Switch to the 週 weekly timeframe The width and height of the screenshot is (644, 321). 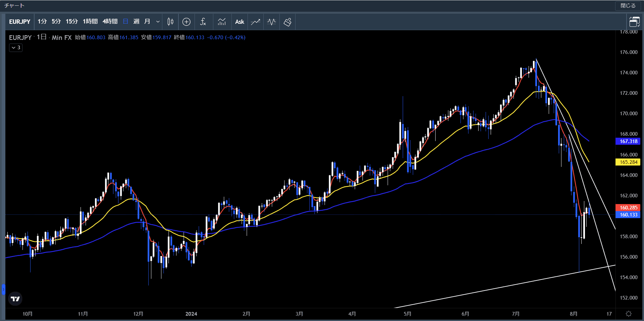coord(136,22)
